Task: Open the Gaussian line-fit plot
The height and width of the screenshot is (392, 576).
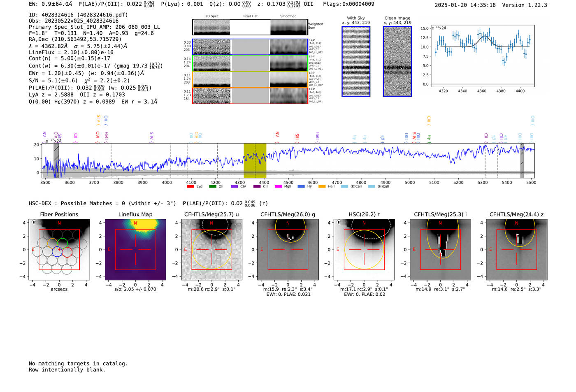Action: pos(482,56)
